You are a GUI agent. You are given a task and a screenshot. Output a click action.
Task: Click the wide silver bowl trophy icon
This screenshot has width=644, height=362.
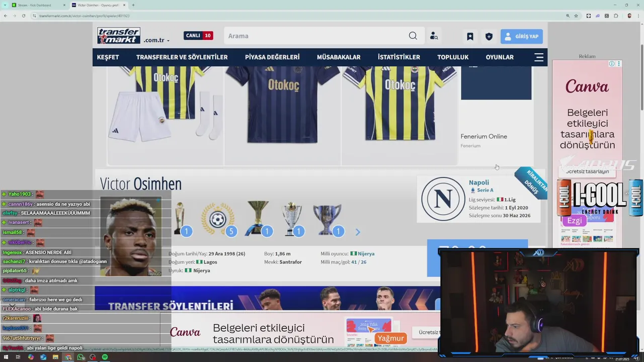[328, 219]
